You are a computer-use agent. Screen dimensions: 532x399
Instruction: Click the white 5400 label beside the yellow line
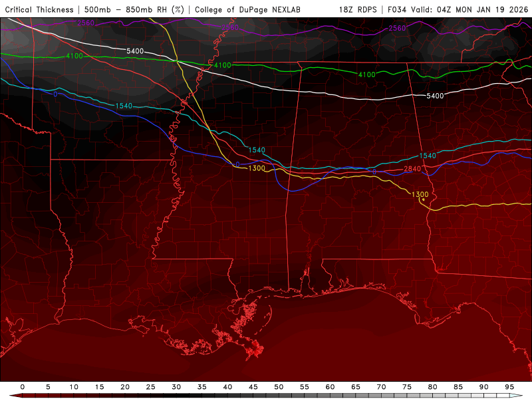135,51
